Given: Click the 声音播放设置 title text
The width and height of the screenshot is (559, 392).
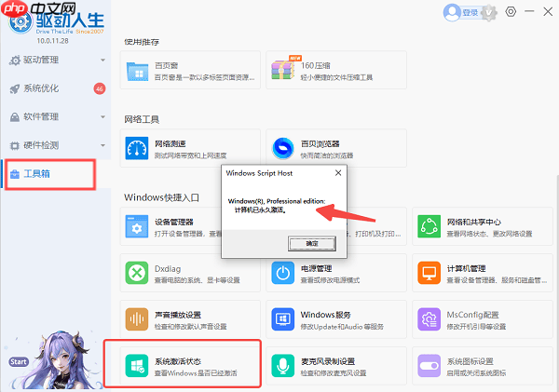Looking at the screenshot, I should click(178, 315).
